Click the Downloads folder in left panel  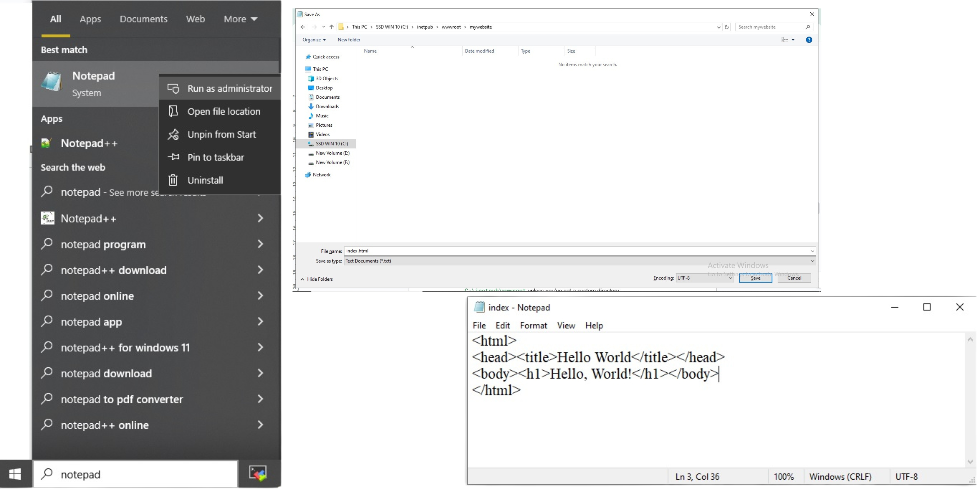[x=327, y=106]
